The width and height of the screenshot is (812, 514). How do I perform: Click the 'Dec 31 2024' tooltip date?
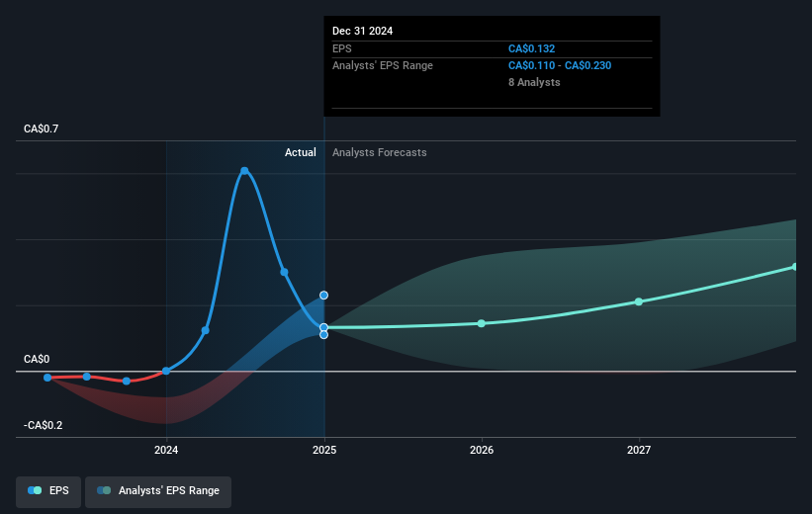tap(363, 31)
